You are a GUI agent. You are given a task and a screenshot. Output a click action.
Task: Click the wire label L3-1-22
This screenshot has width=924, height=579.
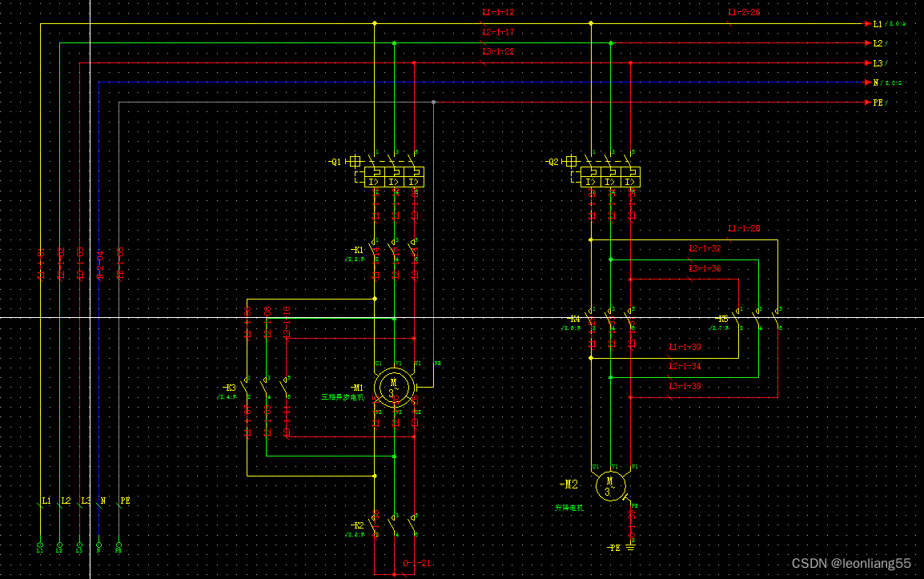[498, 51]
